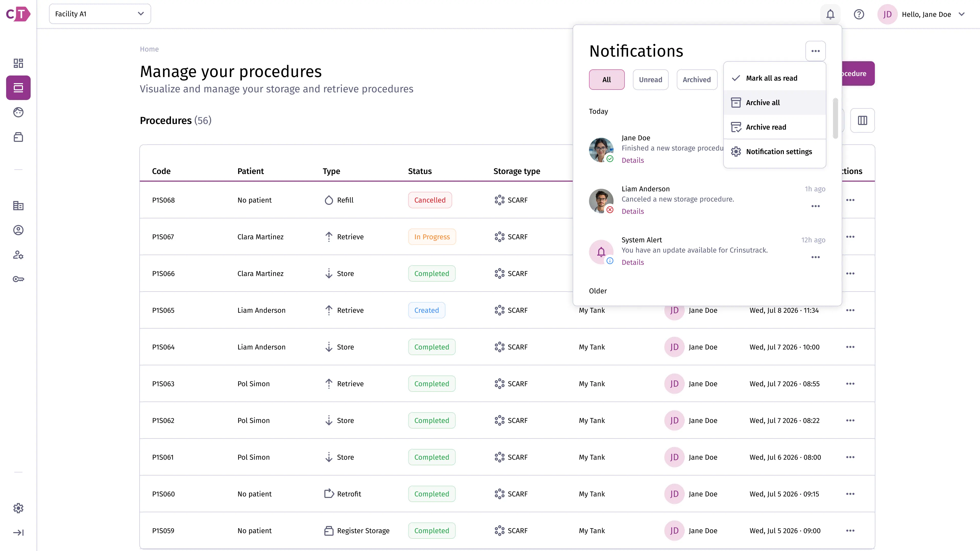
Task: Choose Mark all as read
Action: tap(775, 78)
